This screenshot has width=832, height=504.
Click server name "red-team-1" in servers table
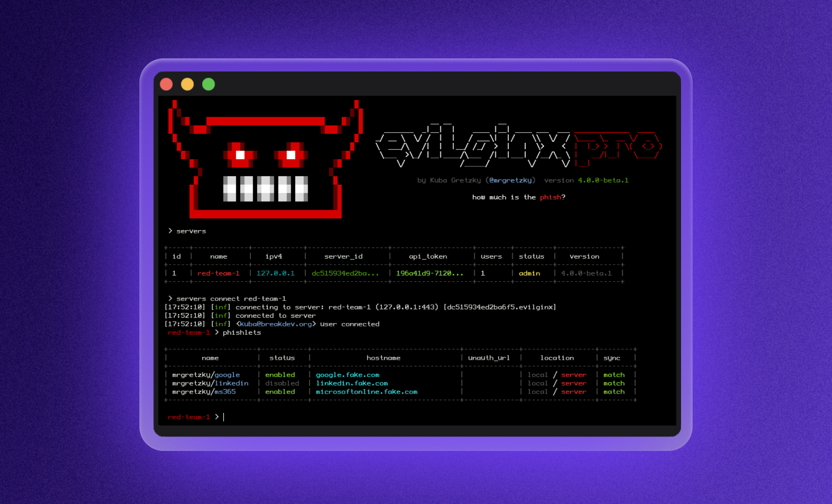coord(218,273)
